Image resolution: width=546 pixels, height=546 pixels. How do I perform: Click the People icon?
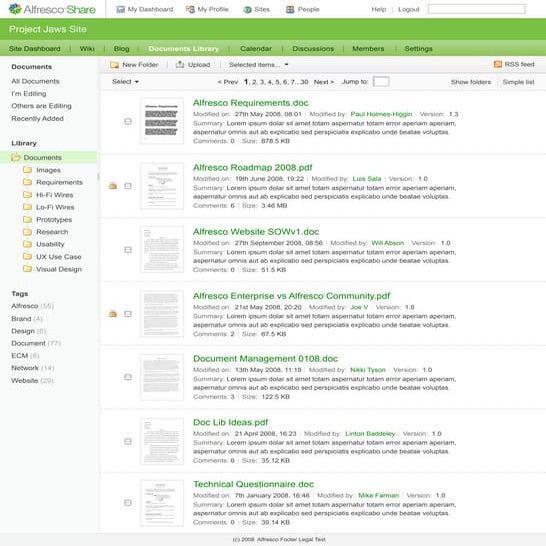pos(290,9)
